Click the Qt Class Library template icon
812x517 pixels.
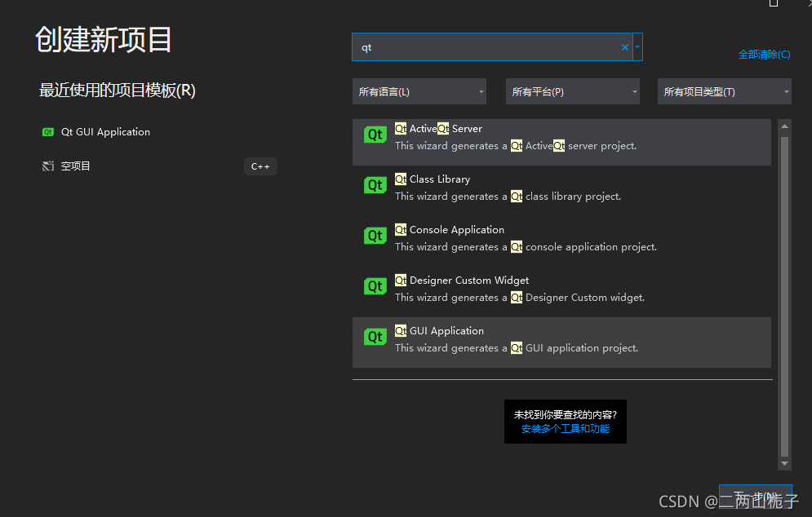pos(375,185)
